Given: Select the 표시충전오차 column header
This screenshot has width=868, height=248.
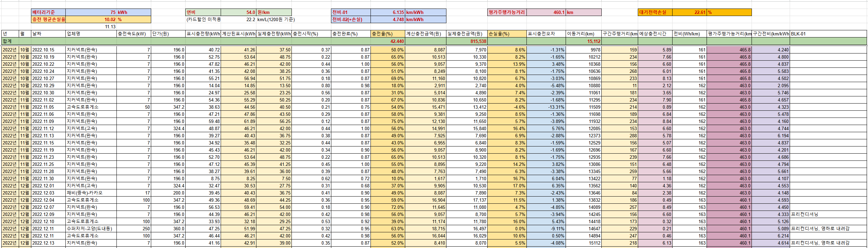Looking at the screenshot, I should pos(546,34).
